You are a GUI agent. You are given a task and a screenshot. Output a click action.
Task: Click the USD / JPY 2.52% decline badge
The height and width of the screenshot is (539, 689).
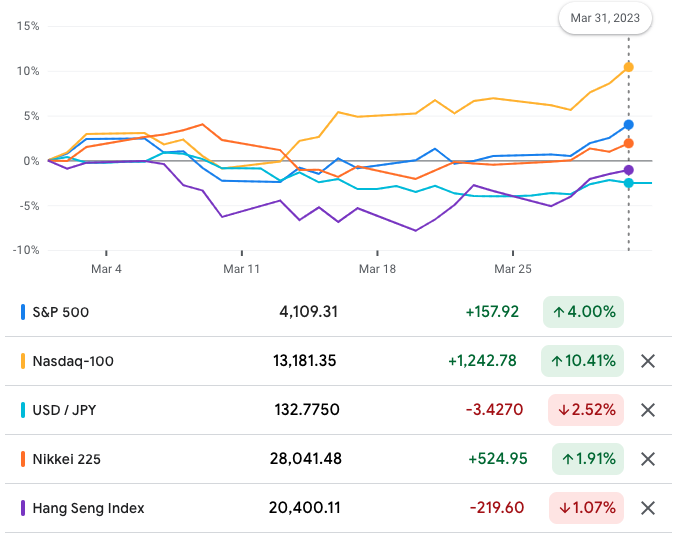click(586, 410)
